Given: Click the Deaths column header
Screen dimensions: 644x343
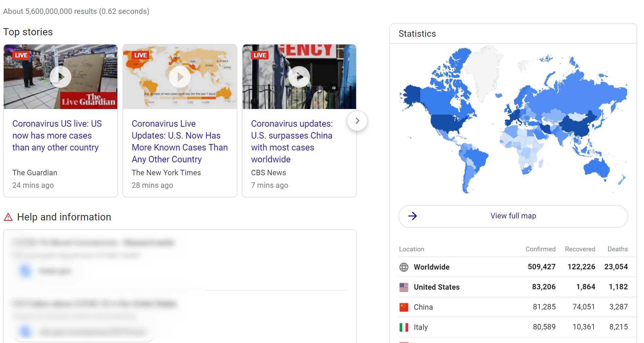Looking at the screenshot, I should (x=618, y=249).
